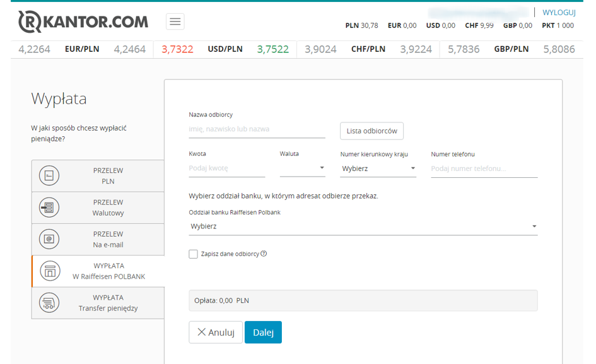Click the Lista odbiorców button
596x364 pixels.
(x=371, y=131)
